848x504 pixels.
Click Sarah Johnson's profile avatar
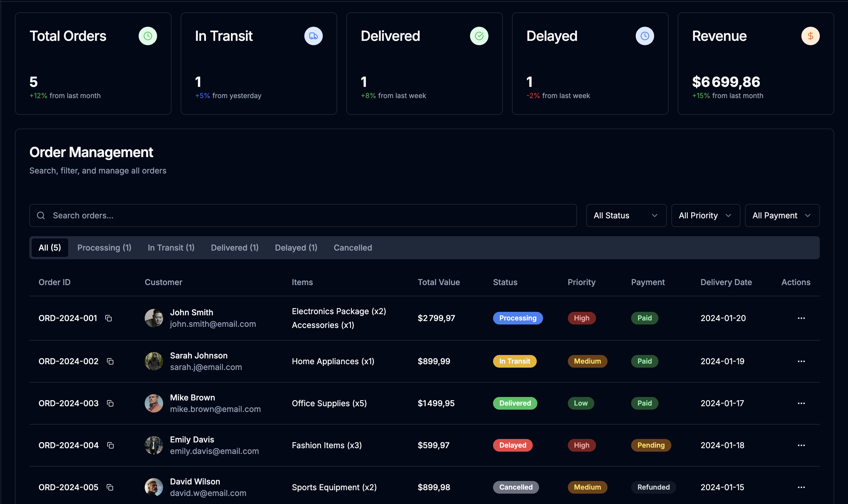click(x=154, y=361)
